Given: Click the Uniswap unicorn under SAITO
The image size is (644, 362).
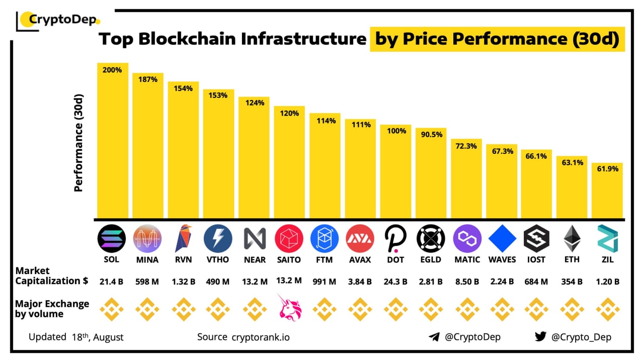Looking at the screenshot, I should [x=289, y=309].
